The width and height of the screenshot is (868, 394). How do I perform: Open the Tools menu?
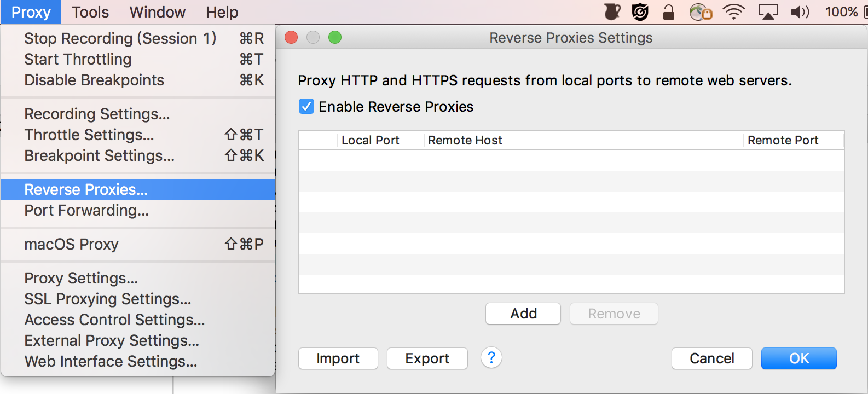click(x=90, y=12)
